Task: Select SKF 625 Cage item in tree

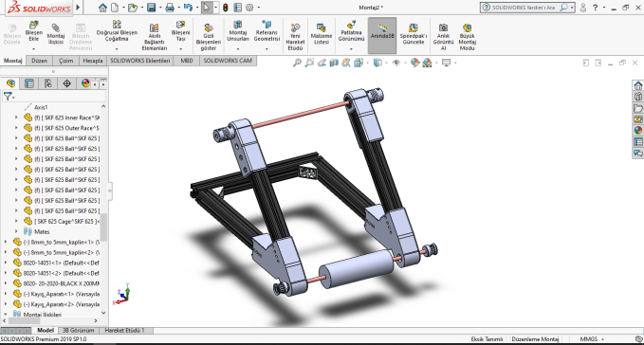Action: (66, 221)
